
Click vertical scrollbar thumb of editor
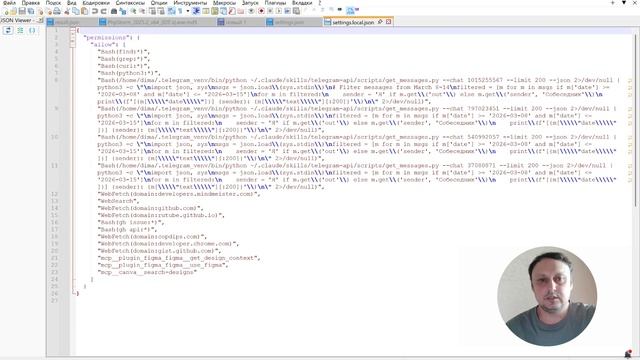point(636,120)
